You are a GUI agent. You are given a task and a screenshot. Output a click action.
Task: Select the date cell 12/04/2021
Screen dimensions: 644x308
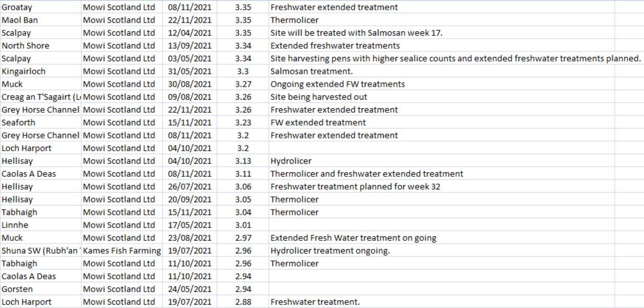190,33
